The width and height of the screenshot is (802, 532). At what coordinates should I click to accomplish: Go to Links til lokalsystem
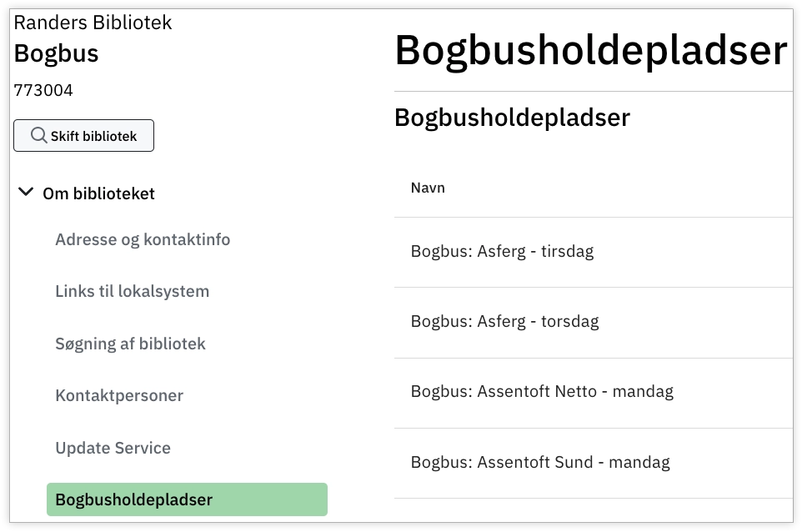pyautogui.click(x=132, y=292)
